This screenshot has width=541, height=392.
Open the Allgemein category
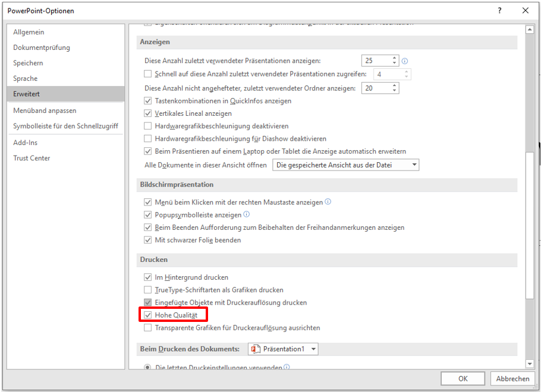pyautogui.click(x=65, y=32)
